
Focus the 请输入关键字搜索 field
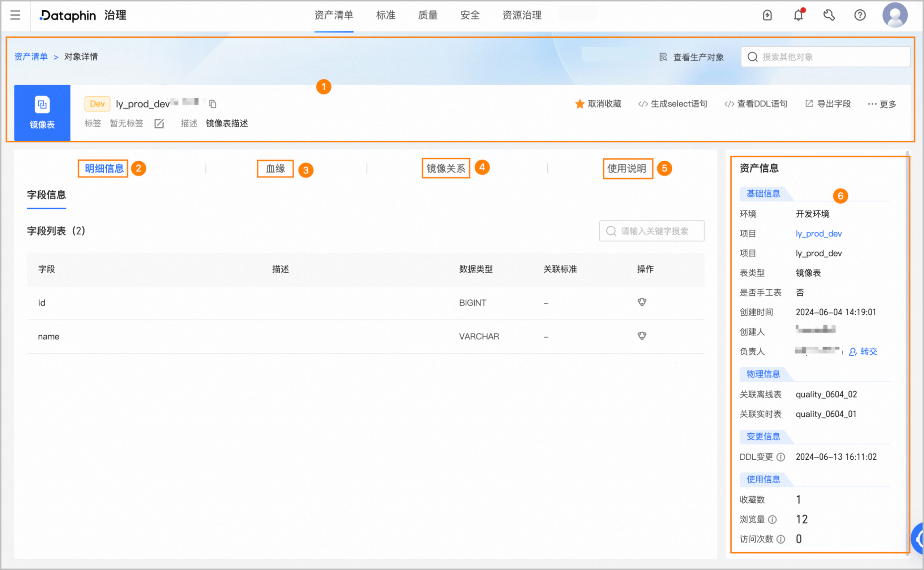tap(652, 231)
